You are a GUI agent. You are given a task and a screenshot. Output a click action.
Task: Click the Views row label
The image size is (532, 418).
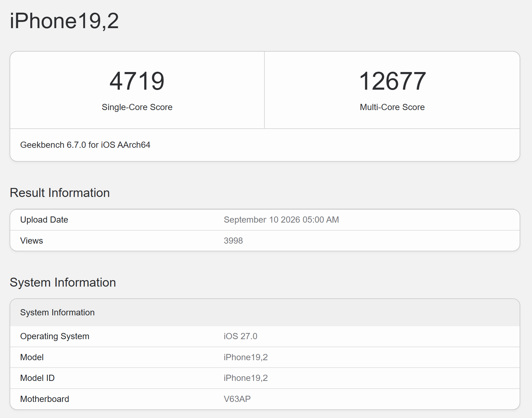32,241
